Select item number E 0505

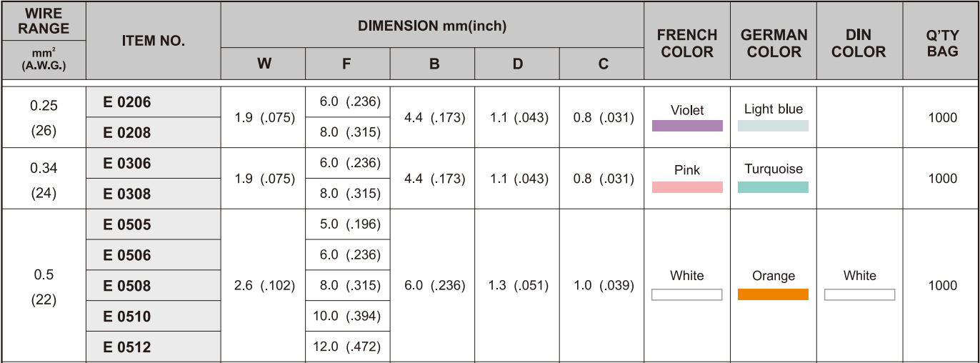127,225
